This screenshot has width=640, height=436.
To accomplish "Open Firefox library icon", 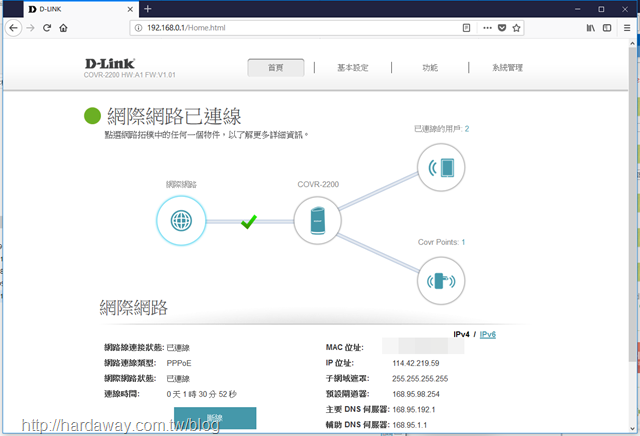I will [592, 28].
